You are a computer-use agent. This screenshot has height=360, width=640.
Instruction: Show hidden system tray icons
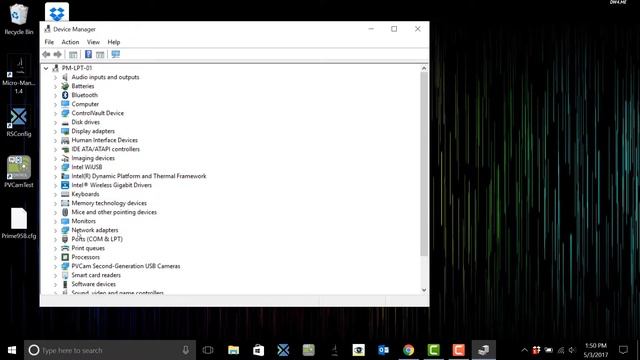click(x=524, y=350)
